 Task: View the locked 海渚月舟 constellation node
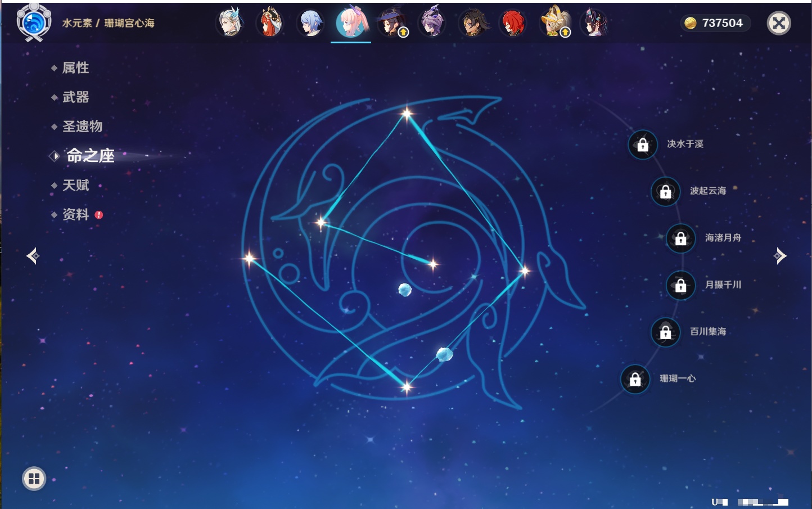[x=680, y=238]
